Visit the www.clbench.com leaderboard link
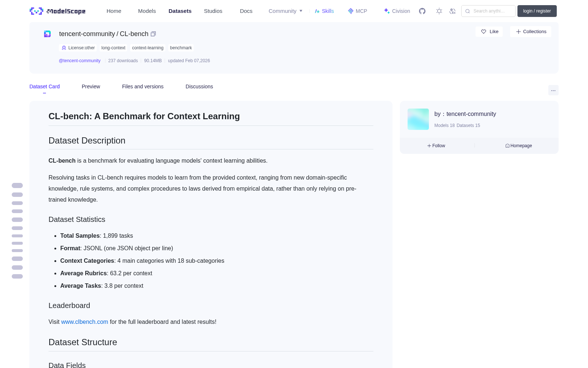Image resolution: width=588 pixels, height=368 pixels. click(85, 322)
